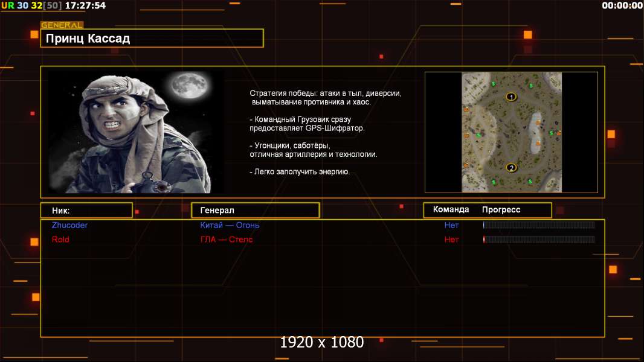Image resolution: width=644 pixels, height=362 pixels.
Task: Click the Прогресс column header
Action: 501,209
